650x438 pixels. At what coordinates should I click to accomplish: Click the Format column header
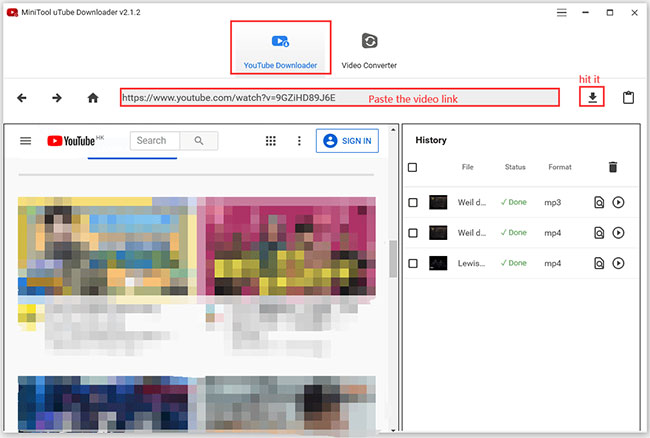pos(560,167)
